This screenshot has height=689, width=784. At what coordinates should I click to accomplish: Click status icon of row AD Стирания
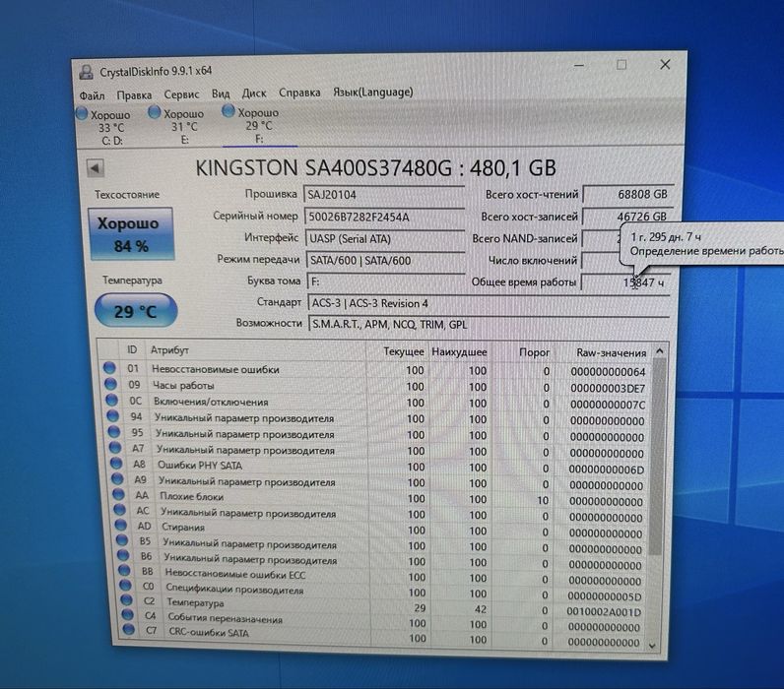click(120, 526)
